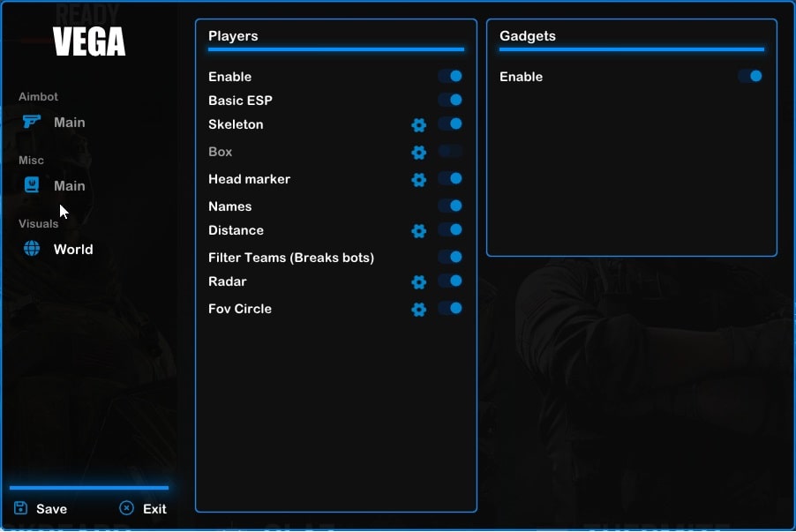Viewport: 796px width, 532px height.
Task: Toggle Filter Teams (Breaks bots)
Action: [451, 257]
